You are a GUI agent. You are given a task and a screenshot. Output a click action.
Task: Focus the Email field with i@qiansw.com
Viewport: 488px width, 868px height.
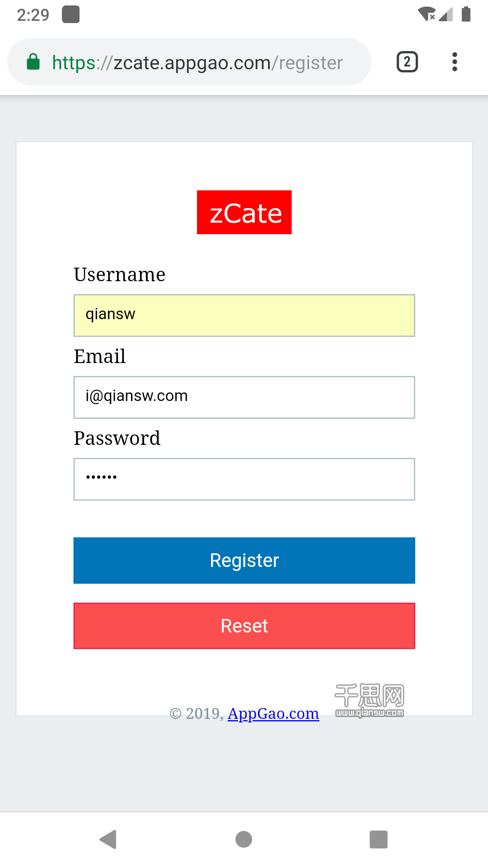(x=244, y=397)
